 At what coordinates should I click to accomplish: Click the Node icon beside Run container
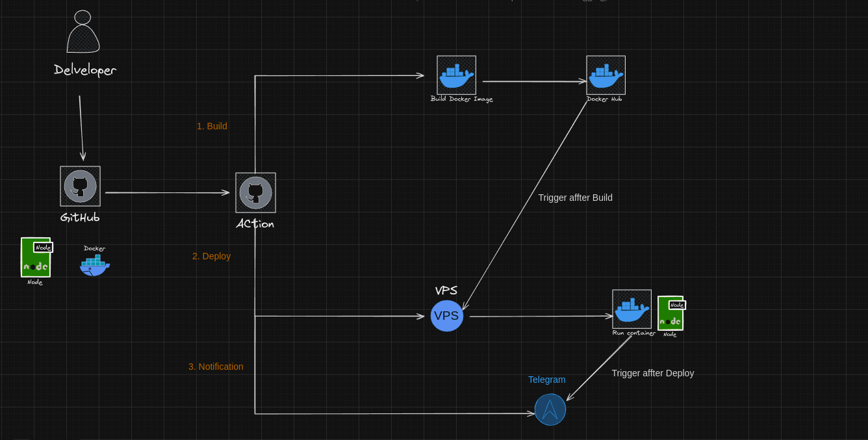tap(671, 313)
